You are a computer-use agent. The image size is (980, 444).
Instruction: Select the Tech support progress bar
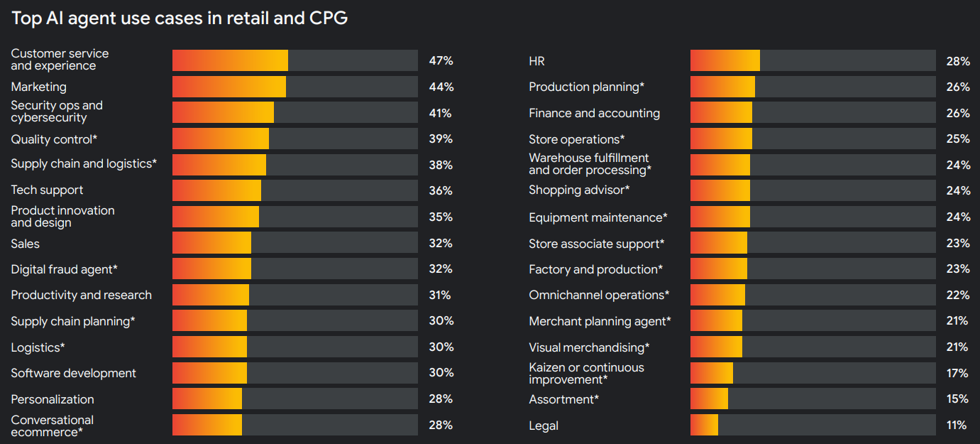(294, 190)
